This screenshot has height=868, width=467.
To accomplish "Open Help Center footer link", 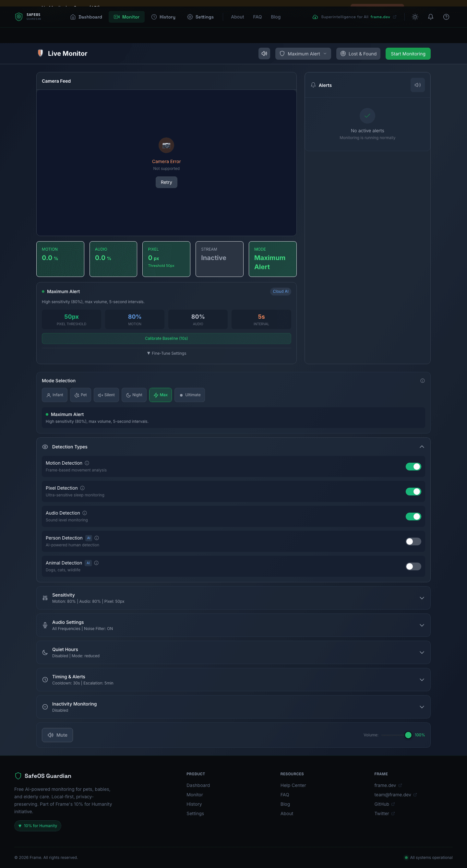I will 293,785.
